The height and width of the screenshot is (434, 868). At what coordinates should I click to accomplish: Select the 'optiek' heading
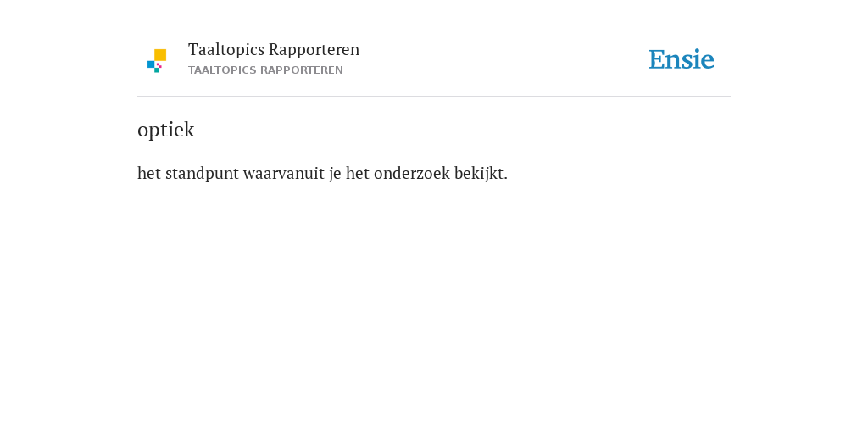click(166, 130)
